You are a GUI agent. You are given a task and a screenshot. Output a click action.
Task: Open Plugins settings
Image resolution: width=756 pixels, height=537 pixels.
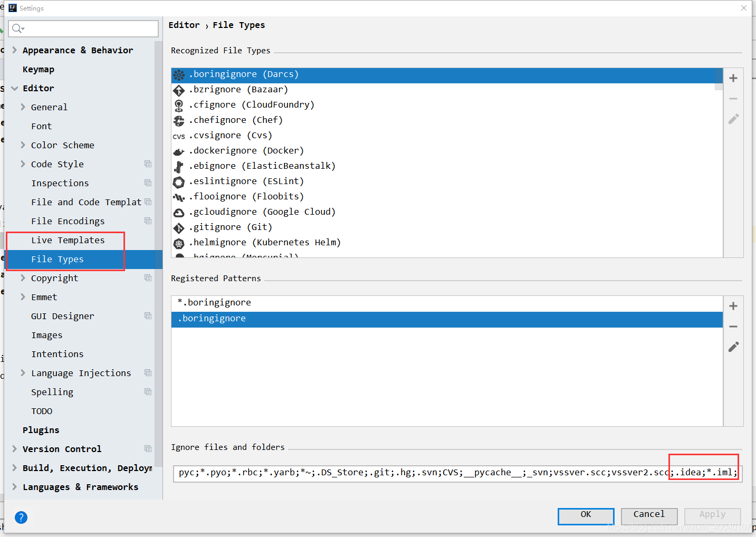pos(41,430)
